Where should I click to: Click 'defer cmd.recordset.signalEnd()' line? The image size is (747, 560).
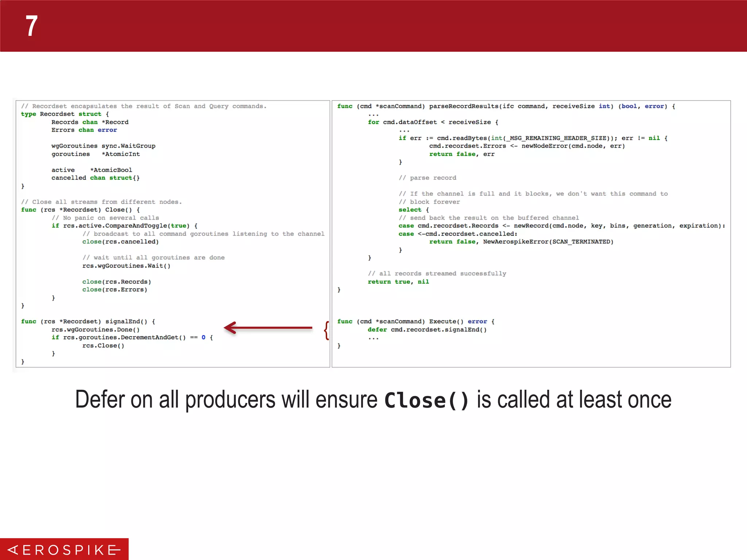(x=427, y=330)
